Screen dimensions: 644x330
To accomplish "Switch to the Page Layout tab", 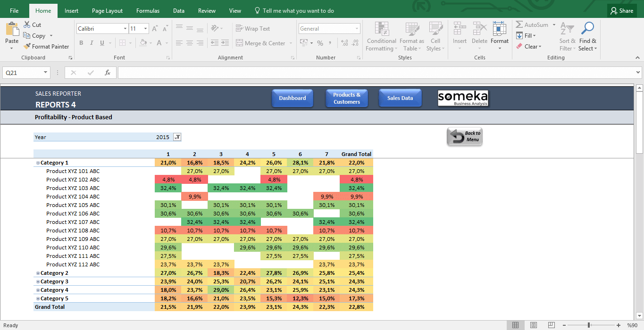I will click(x=108, y=11).
